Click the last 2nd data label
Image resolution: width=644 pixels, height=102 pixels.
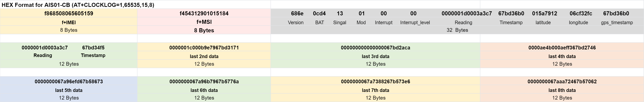click(x=204, y=56)
